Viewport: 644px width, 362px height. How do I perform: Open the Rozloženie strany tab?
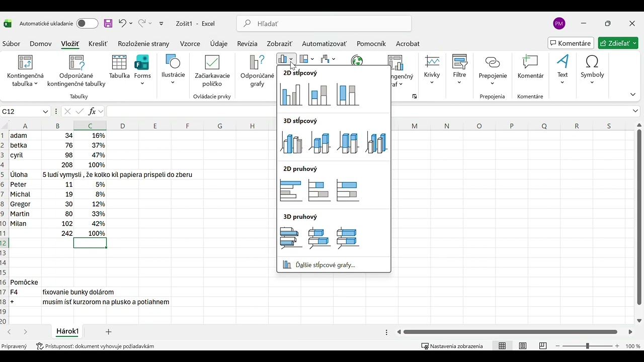click(143, 44)
